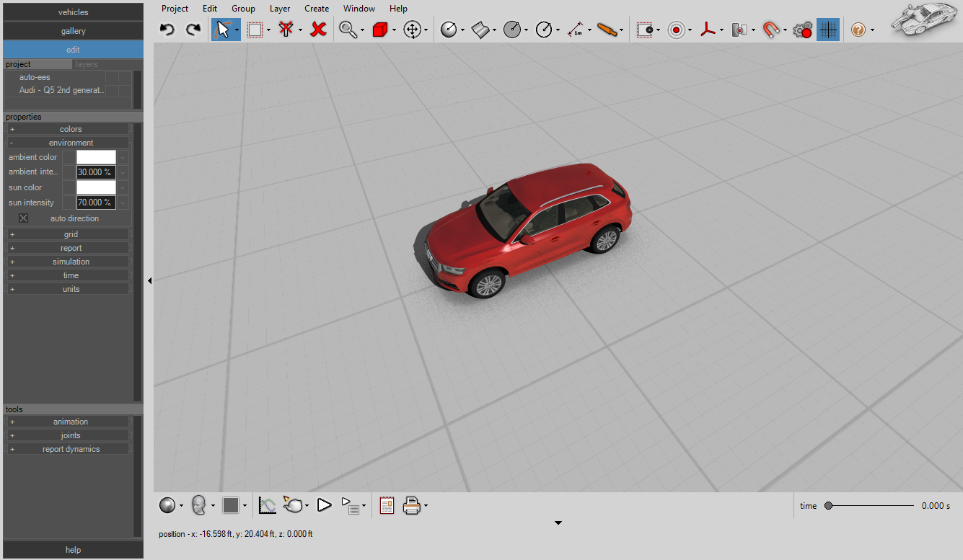Open the sun color white swatch
Image resolution: width=963 pixels, height=560 pixels.
(96, 187)
